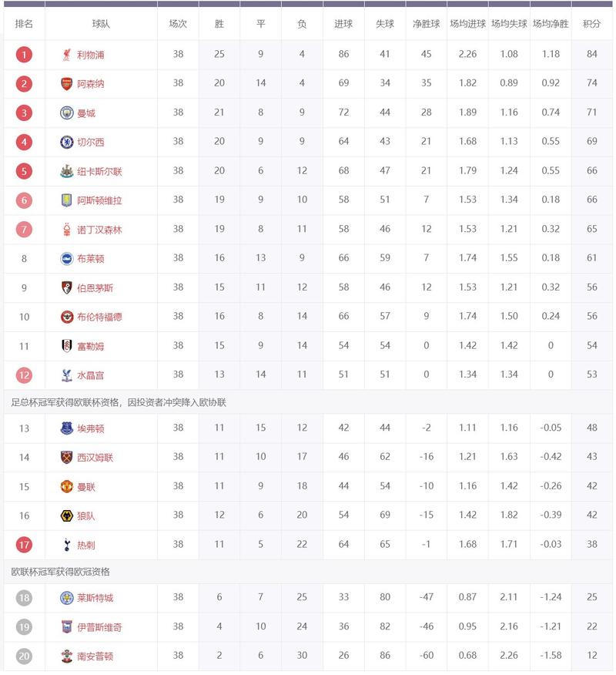Click the Newcastle United crest icon
Image resolution: width=616 pixels, height=675 pixels.
coord(67,171)
